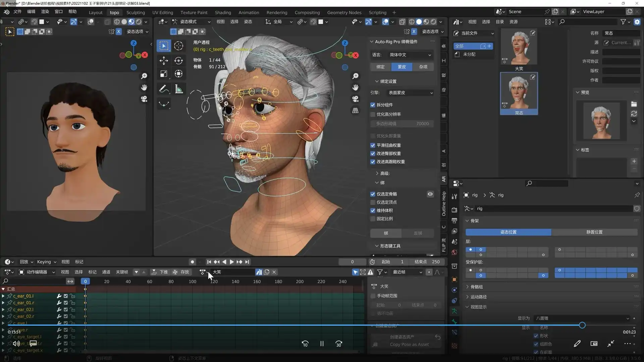Enable the 优化高分辨率 checkbox
This screenshot has height=362, width=644.
373,114
